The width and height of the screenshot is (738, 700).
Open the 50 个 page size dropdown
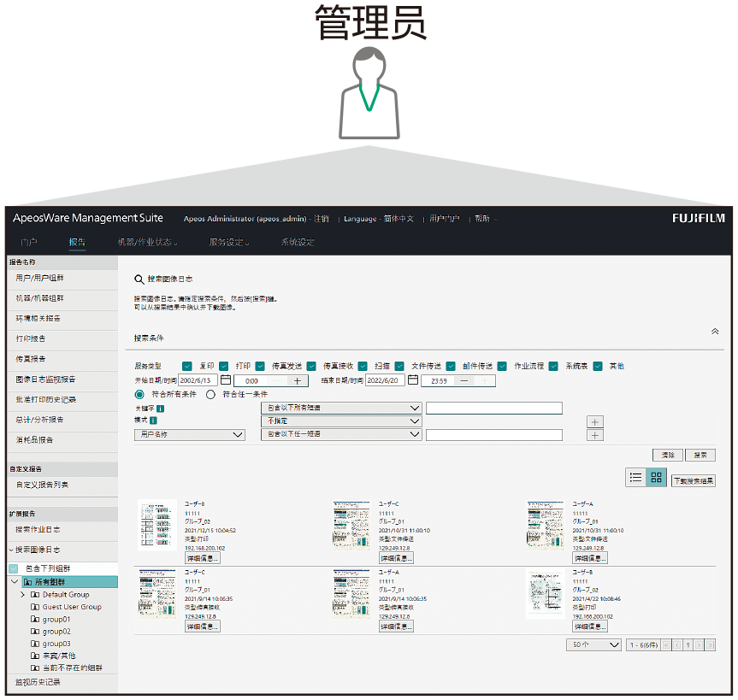[593, 644]
